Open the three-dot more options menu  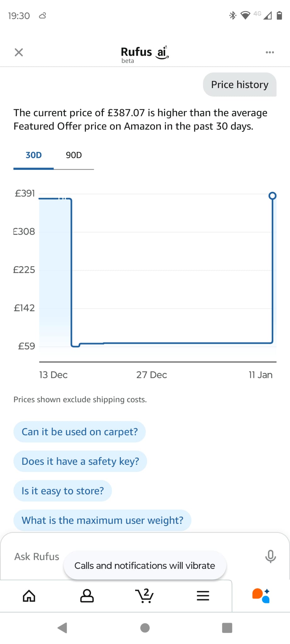[x=270, y=52]
